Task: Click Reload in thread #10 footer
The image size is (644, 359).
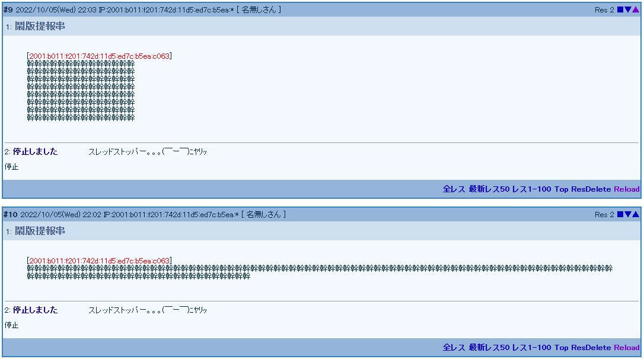Action: (x=627, y=348)
